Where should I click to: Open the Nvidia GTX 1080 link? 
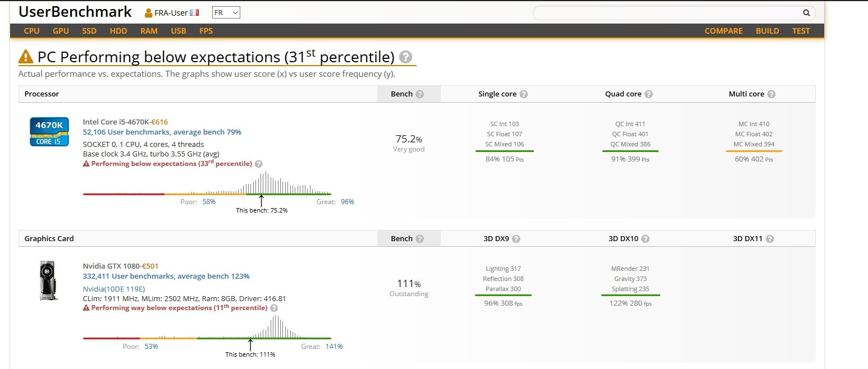pyautogui.click(x=112, y=266)
